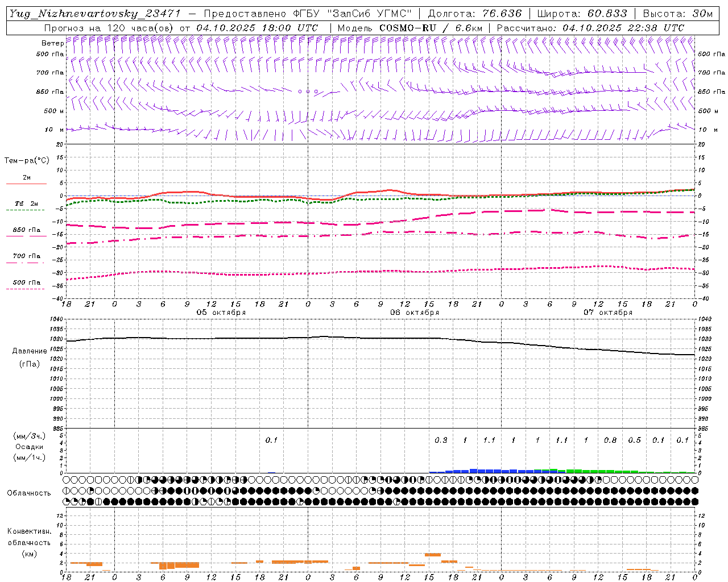
Task: Select the Модель COSMO-RU / 6.6км label
Action: click(410, 28)
